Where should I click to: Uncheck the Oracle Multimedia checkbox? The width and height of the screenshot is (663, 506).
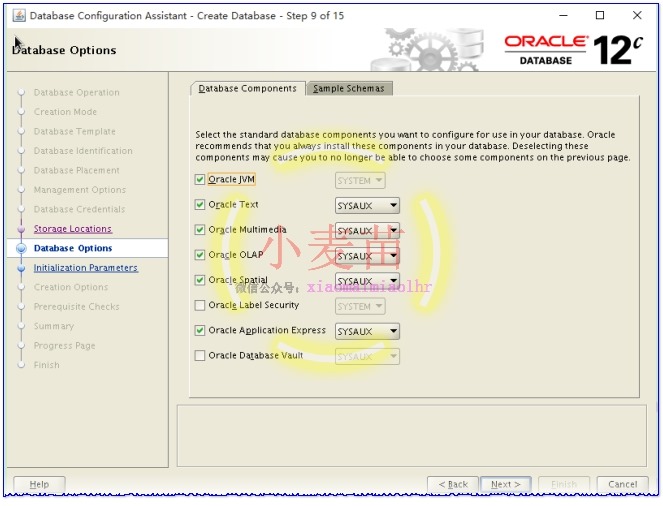200,230
